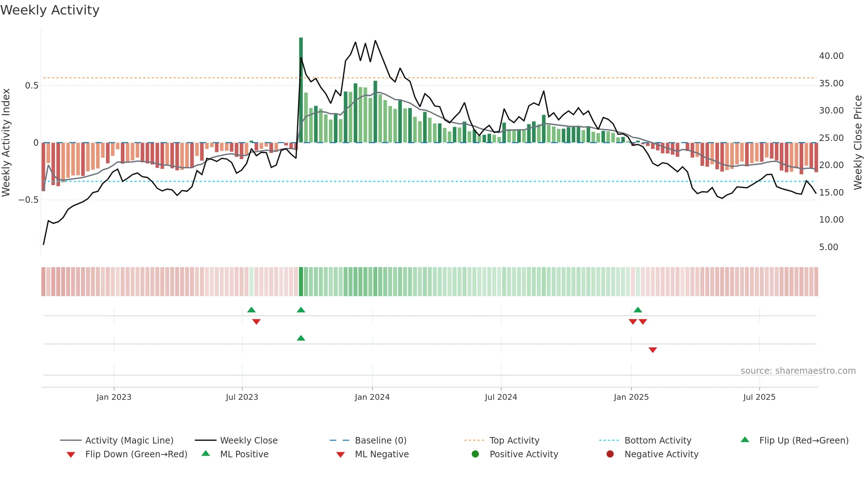Image resolution: width=868 pixels, height=488 pixels.
Task: Click the tallest dark green activity bar
Action: [301, 90]
